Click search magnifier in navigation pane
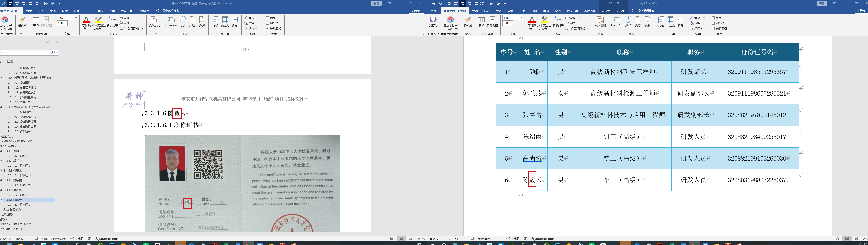 coord(53,52)
